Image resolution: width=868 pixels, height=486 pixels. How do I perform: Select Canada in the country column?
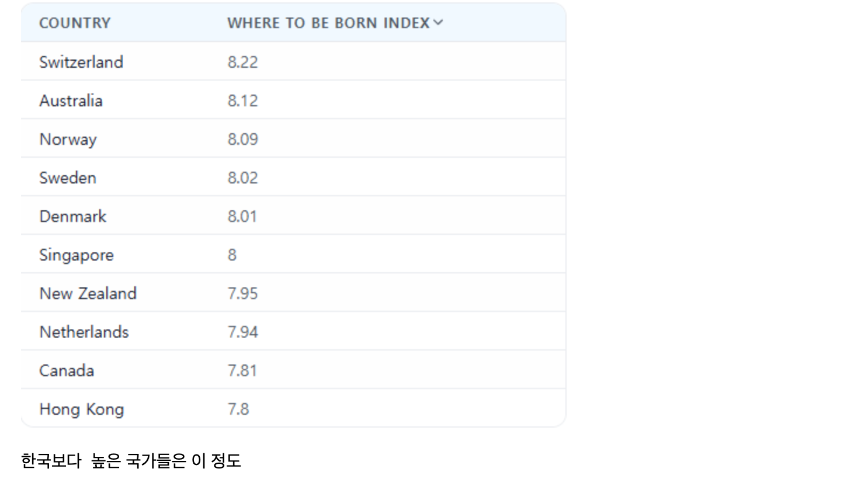[67, 370]
